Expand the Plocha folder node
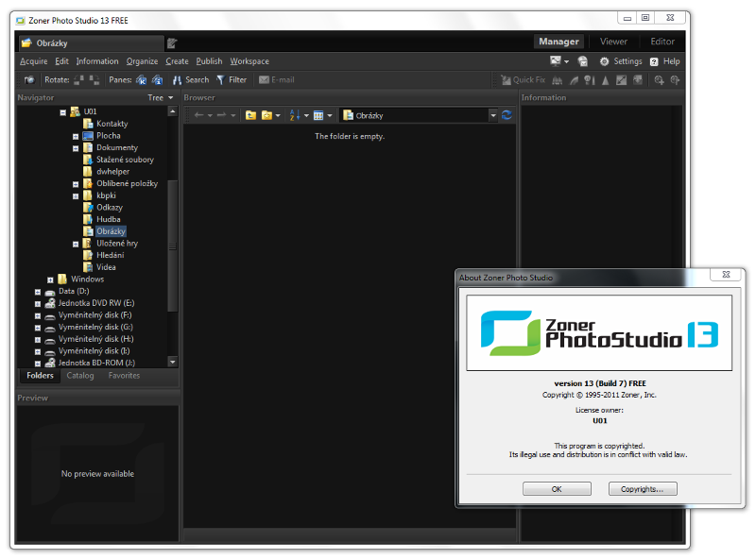756x559 pixels. point(76,136)
